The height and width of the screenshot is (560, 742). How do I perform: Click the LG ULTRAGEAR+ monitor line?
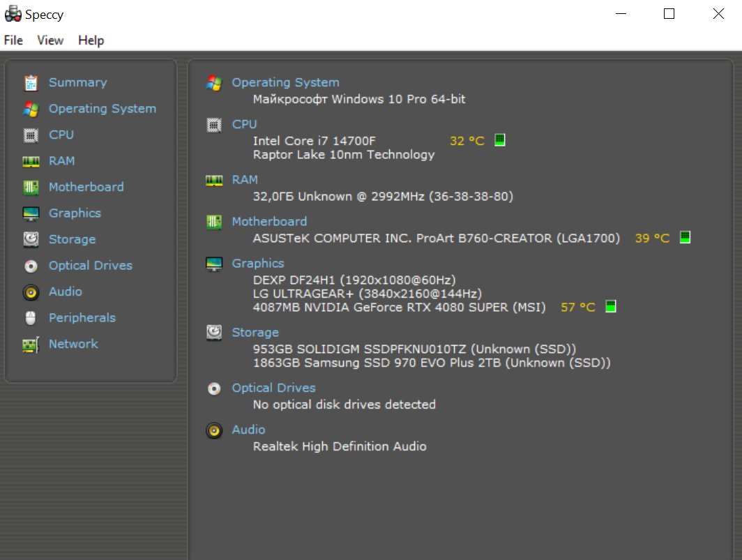coord(368,294)
